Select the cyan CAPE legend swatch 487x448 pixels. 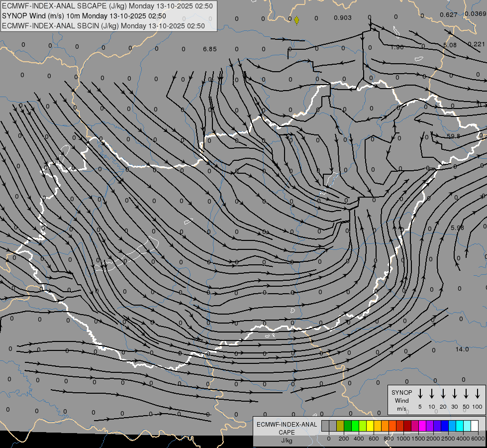click(460, 426)
